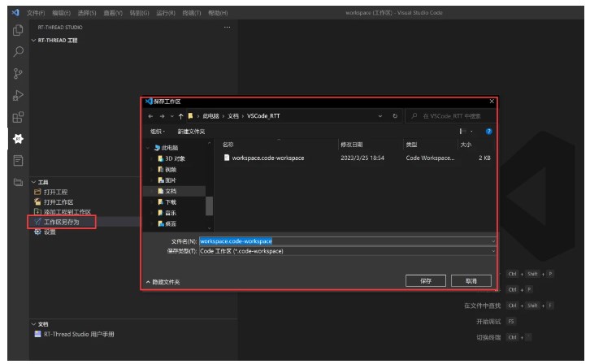This screenshot has height=364, width=590.
Task: Open the RT-THREAD STUDIO panel more actions (…)
Action: pos(227,27)
